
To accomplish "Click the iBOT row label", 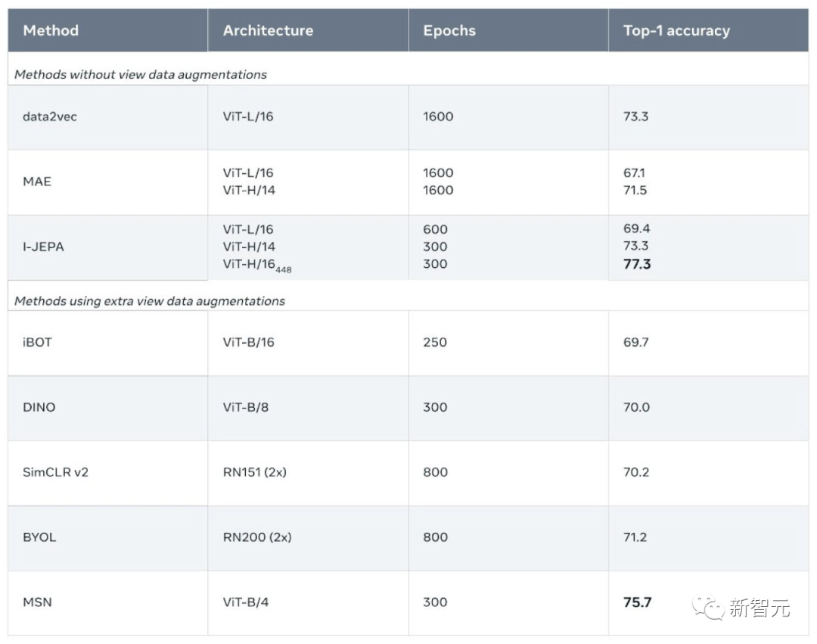I will coord(38,342).
